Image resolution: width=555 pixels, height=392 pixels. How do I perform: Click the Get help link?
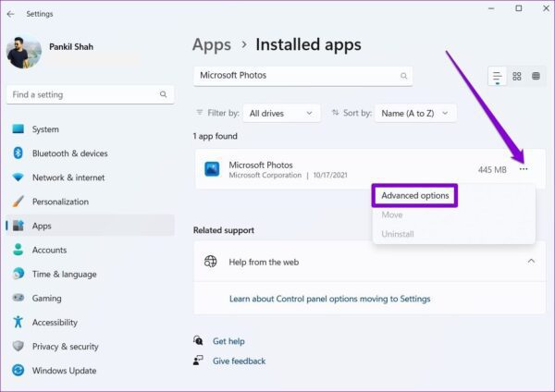[228, 341]
